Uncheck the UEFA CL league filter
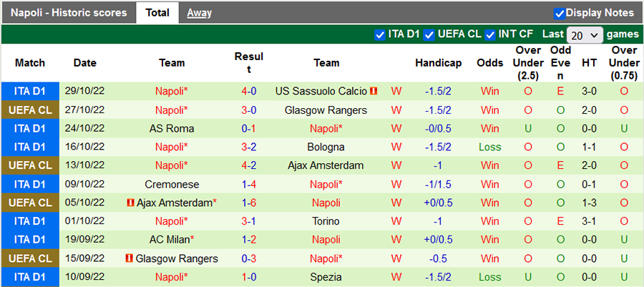Screen dimensions: 644x287 point(429,34)
